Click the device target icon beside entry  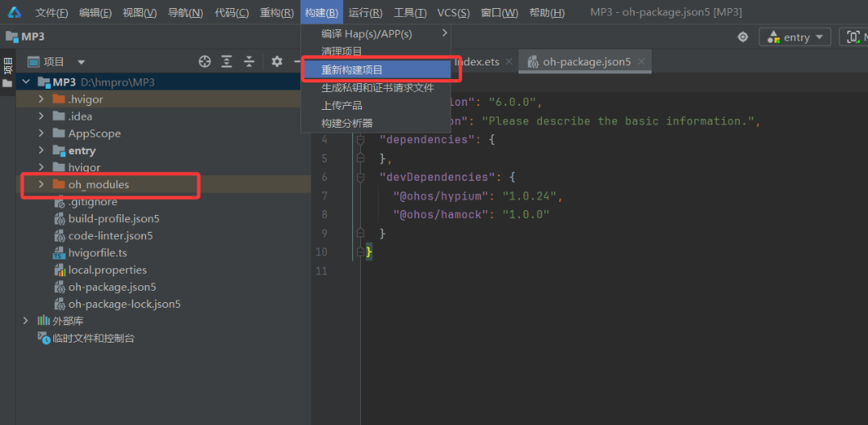743,37
